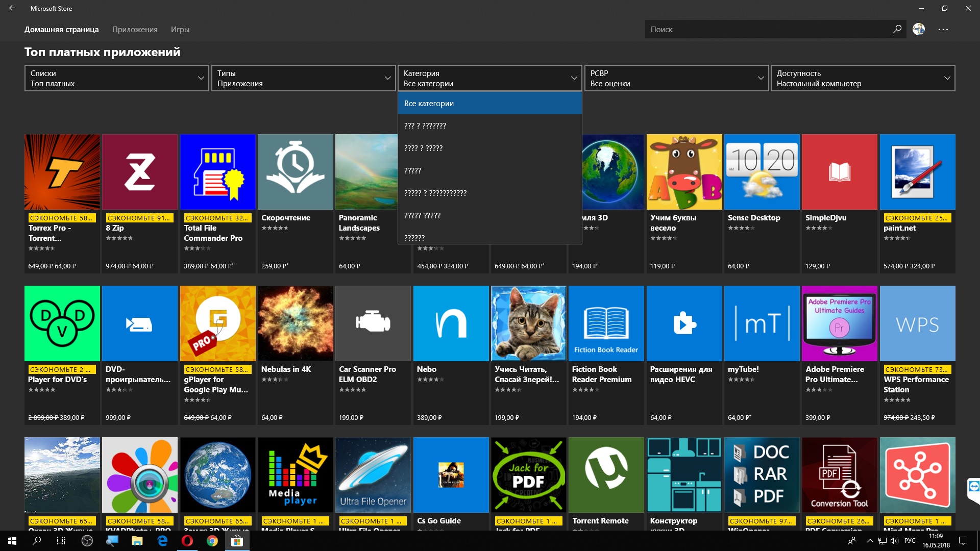Open Учим буквы весело app icon
The height and width of the screenshot is (551, 980).
(684, 172)
